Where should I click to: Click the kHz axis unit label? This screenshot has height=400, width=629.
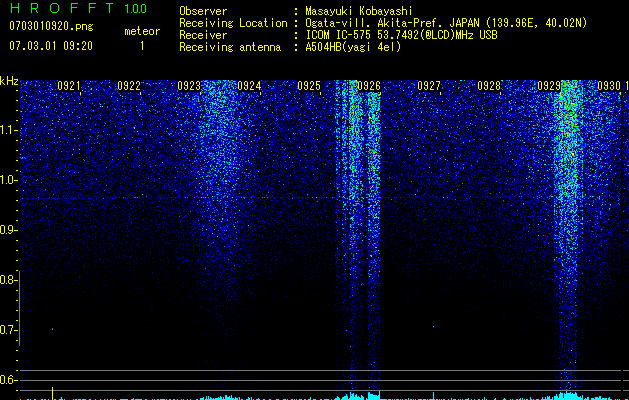(x=9, y=81)
